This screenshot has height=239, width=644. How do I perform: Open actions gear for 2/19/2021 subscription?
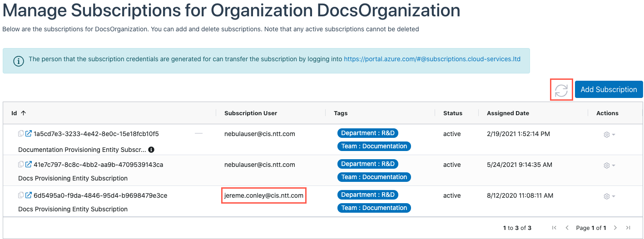[x=609, y=135]
